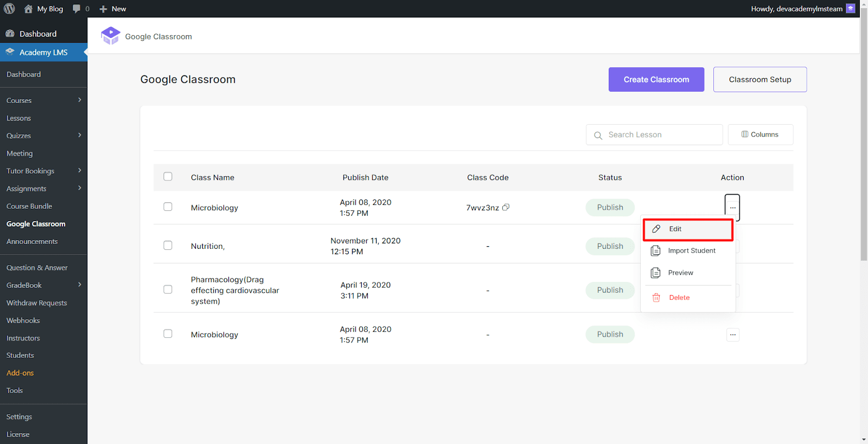Open the Classroom Setup button

click(759, 80)
